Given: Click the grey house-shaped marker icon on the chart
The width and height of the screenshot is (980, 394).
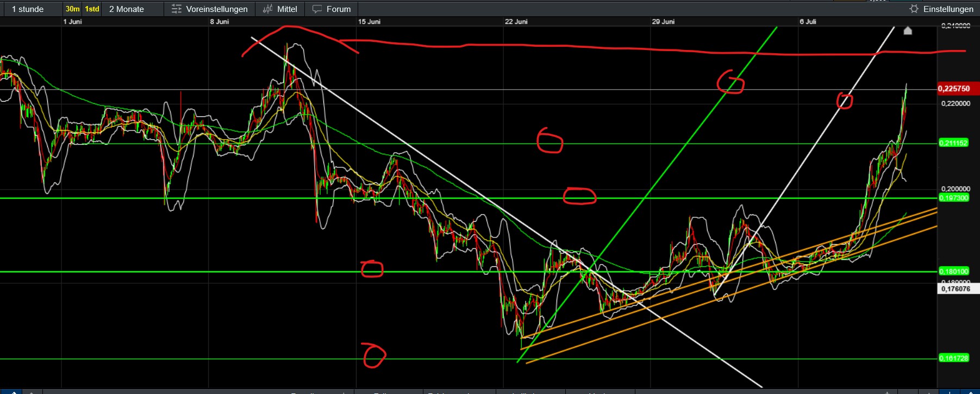Looking at the screenshot, I should pyautogui.click(x=908, y=30).
